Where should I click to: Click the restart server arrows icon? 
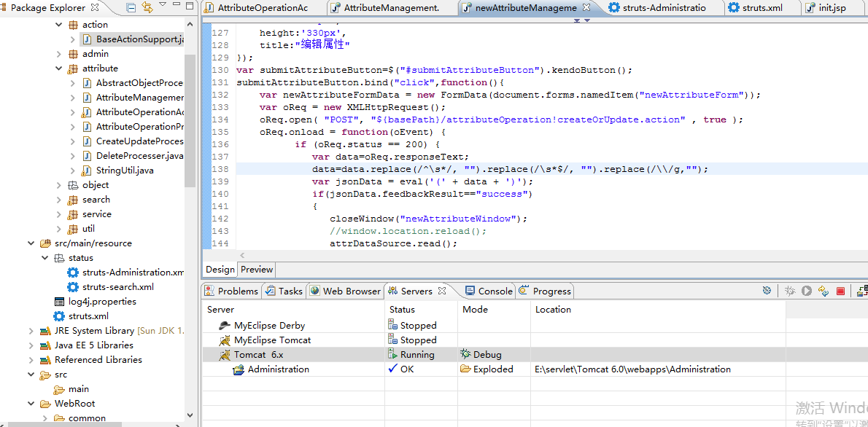pos(824,291)
